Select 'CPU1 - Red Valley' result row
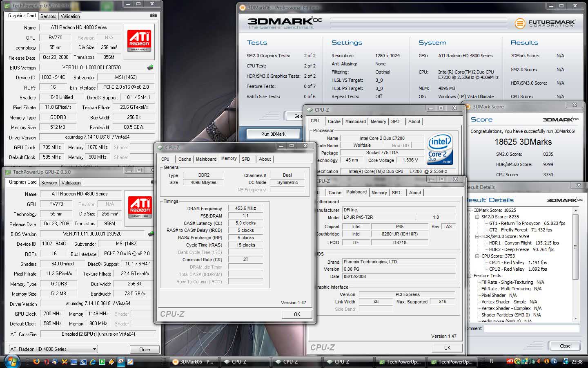The height and width of the screenshot is (368, 588). coord(518,263)
